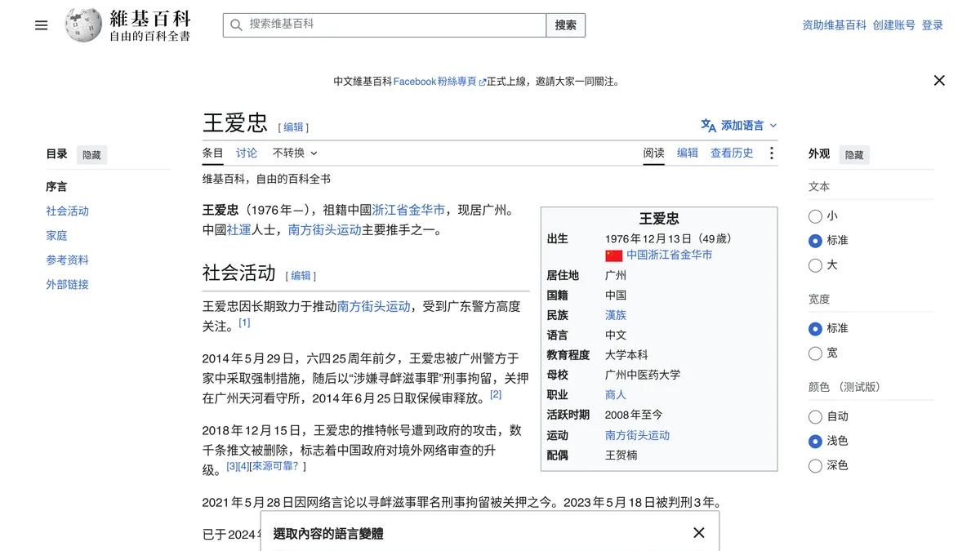Click footnote reference [4]
The image size is (980, 551).
click(243, 466)
